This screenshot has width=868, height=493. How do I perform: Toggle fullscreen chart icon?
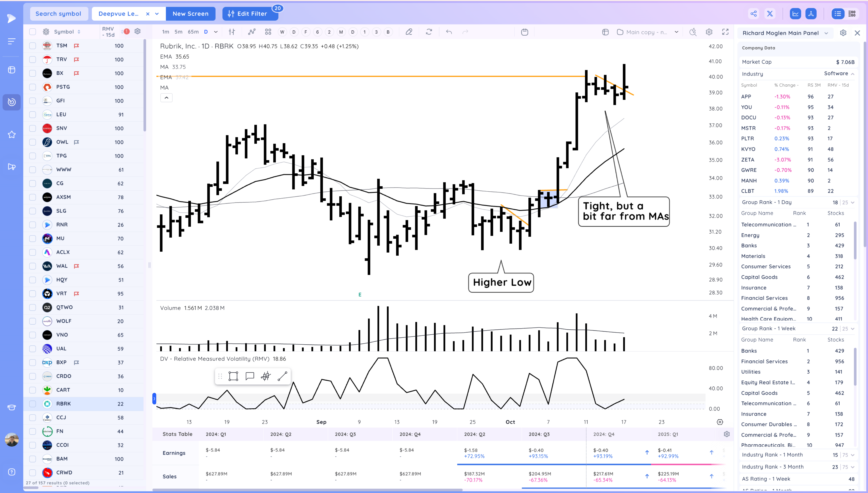tap(725, 32)
